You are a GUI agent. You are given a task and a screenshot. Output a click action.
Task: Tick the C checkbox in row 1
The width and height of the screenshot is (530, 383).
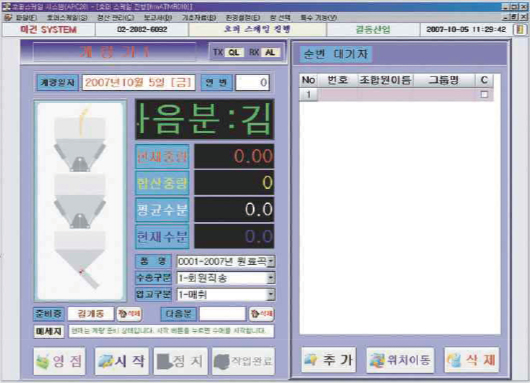tap(484, 94)
